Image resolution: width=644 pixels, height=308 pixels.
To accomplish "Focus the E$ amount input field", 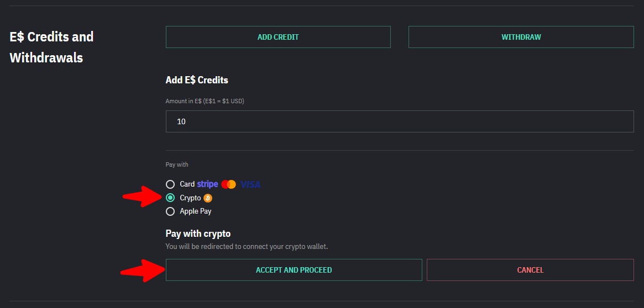I will [x=399, y=121].
